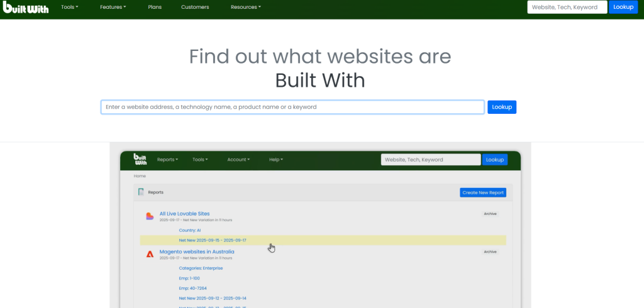This screenshot has width=644, height=308.
Task: Open the Tools dropdown in demo preview
Action: pos(200,159)
